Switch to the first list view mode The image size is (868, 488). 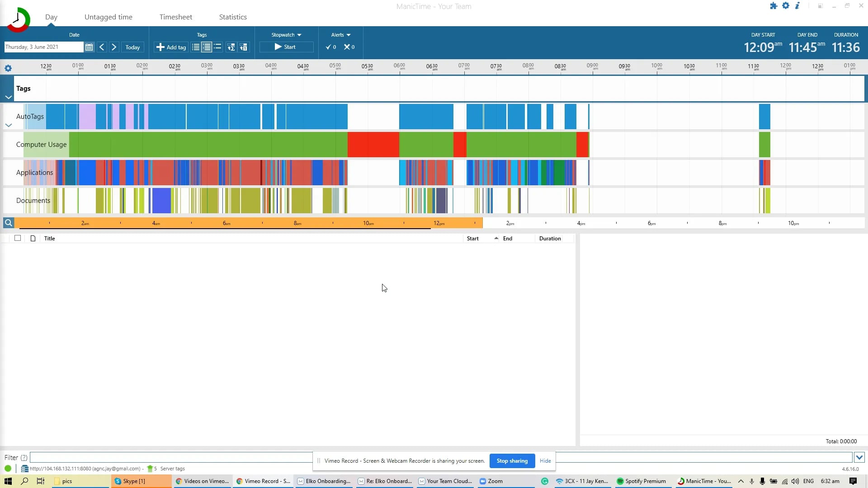(195, 47)
